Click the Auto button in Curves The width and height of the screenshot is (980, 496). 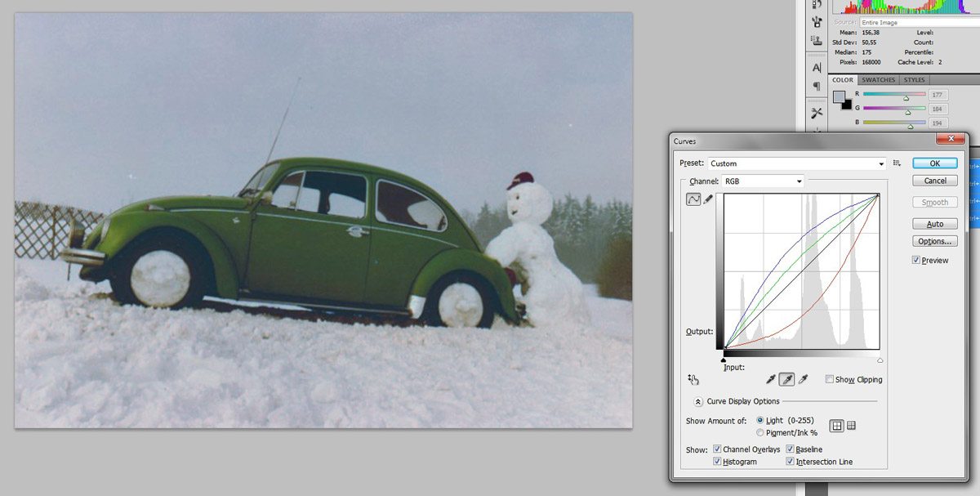coord(934,224)
